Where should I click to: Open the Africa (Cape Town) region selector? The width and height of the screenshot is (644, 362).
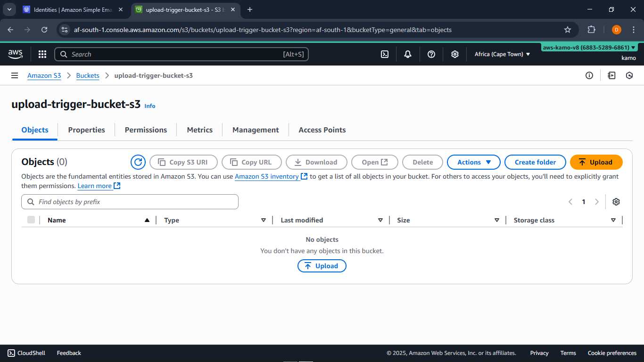[x=502, y=54]
